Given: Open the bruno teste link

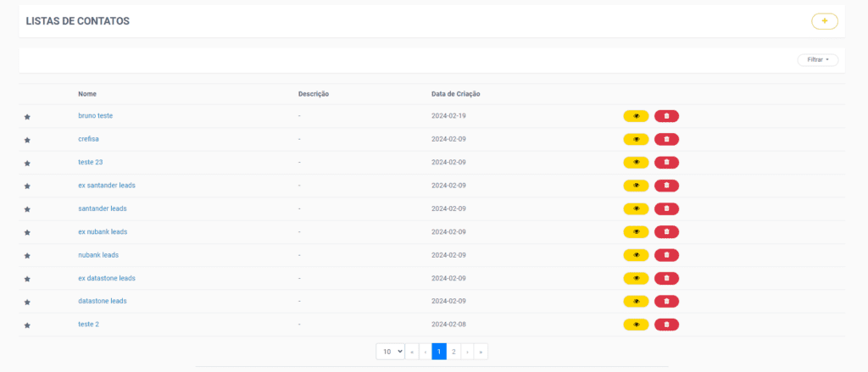Looking at the screenshot, I should (x=96, y=116).
